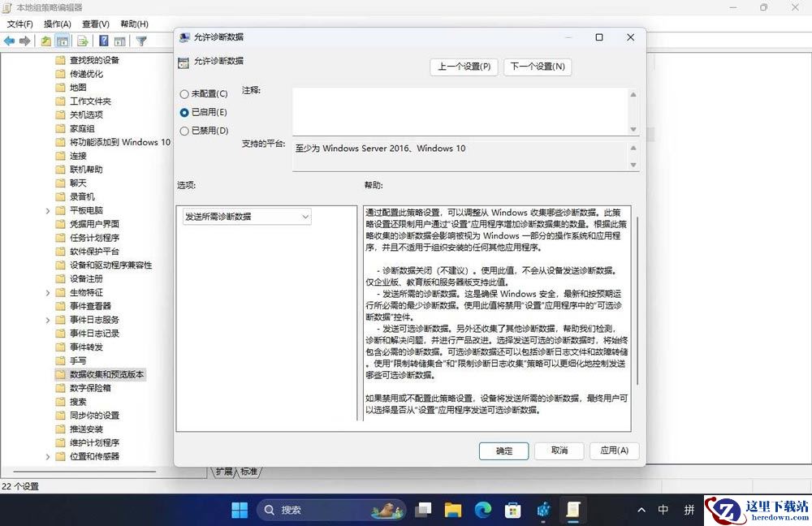The width and height of the screenshot is (812, 526).
Task: Click the up arrow of the 注释 scrollbar
Action: (x=633, y=95)
